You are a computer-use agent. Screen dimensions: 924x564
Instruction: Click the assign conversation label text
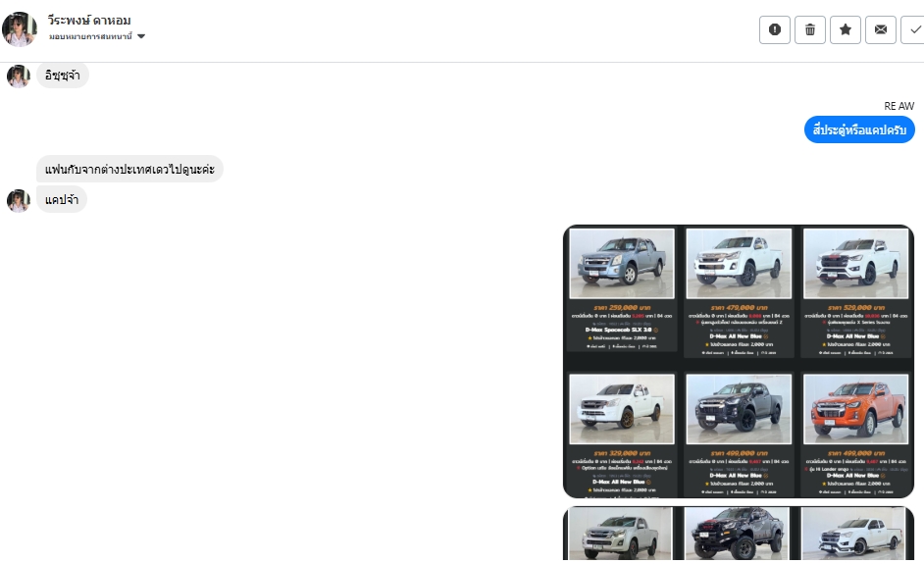pyautogui.click(x=90, y=36)
